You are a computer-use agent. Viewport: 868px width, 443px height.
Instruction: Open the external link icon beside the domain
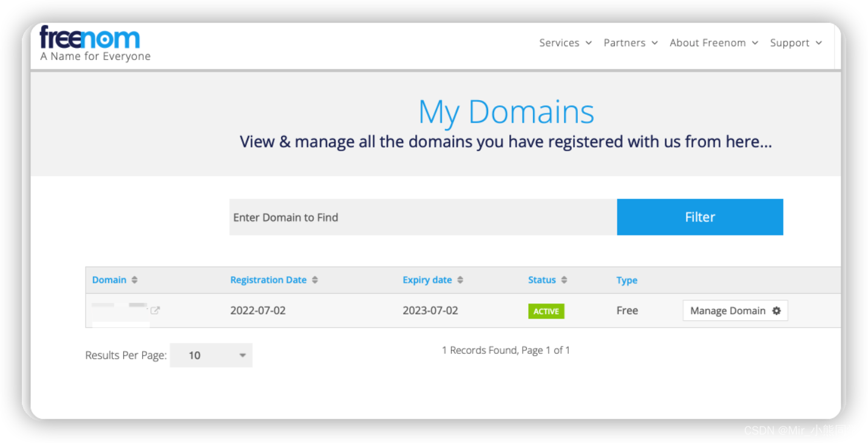coord(155,310)
